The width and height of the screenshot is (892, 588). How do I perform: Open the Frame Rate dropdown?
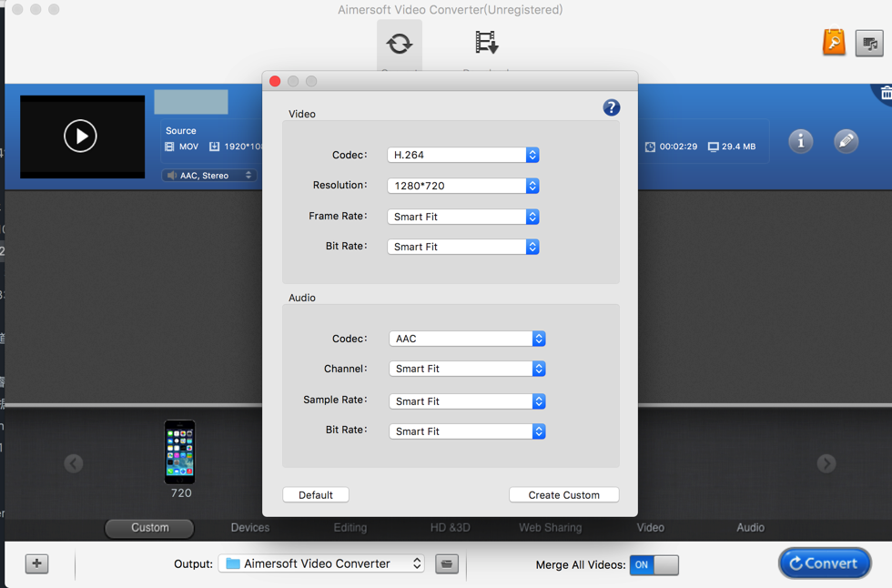tap(463, 217)
